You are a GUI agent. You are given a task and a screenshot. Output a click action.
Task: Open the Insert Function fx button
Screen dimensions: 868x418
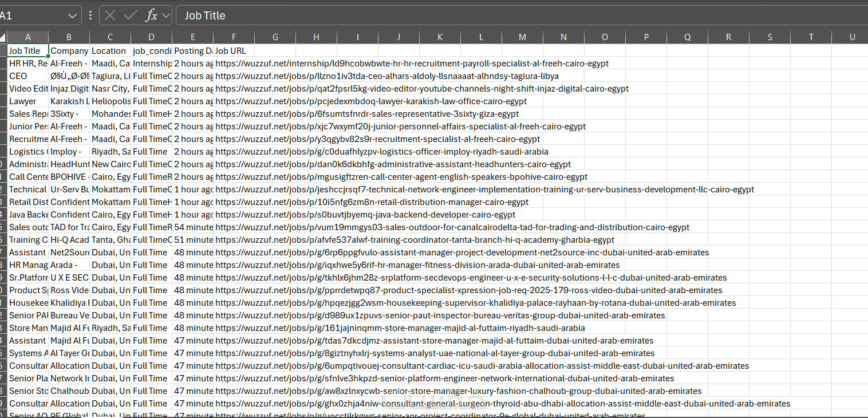coord(151,15)
